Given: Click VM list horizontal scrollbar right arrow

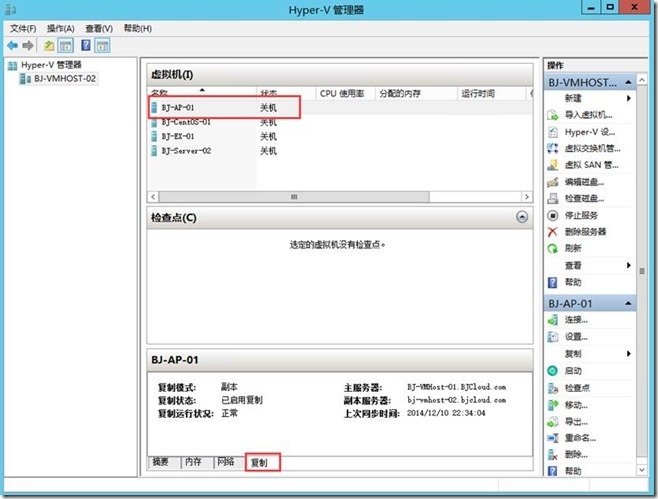Looking at the screenshot, I should pos(527,197).
